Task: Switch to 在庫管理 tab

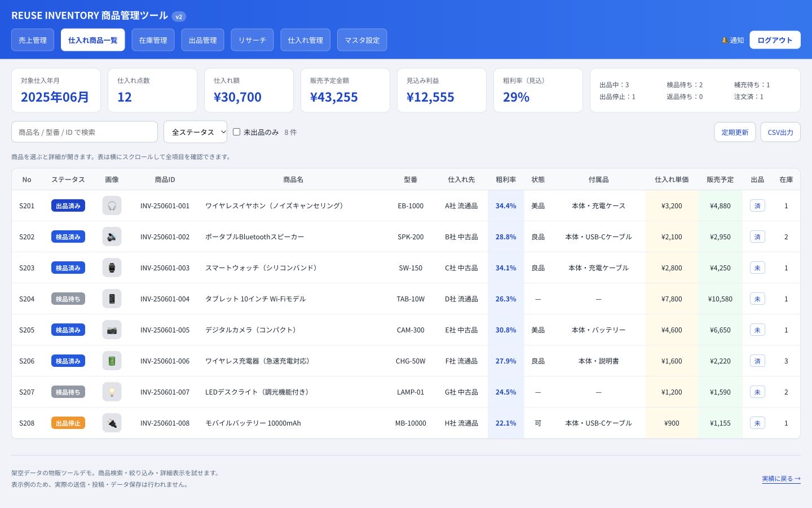Action: point(153,40)
